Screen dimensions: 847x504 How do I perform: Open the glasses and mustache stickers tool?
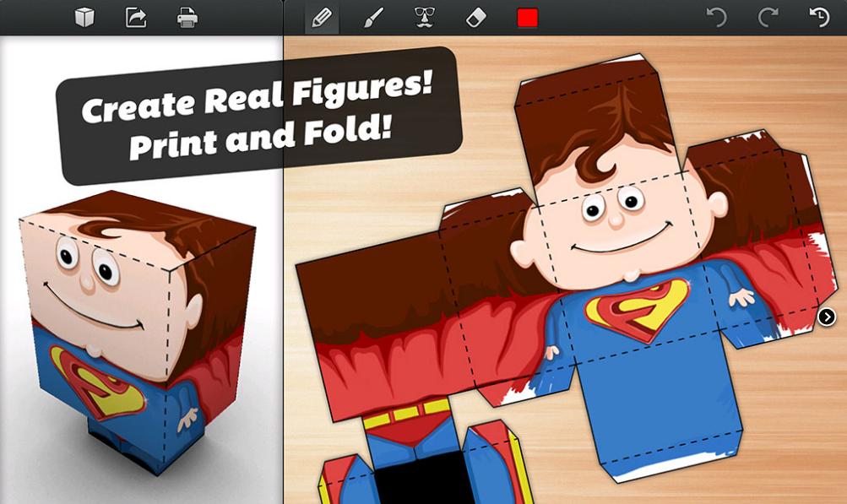tap(425, 18)
